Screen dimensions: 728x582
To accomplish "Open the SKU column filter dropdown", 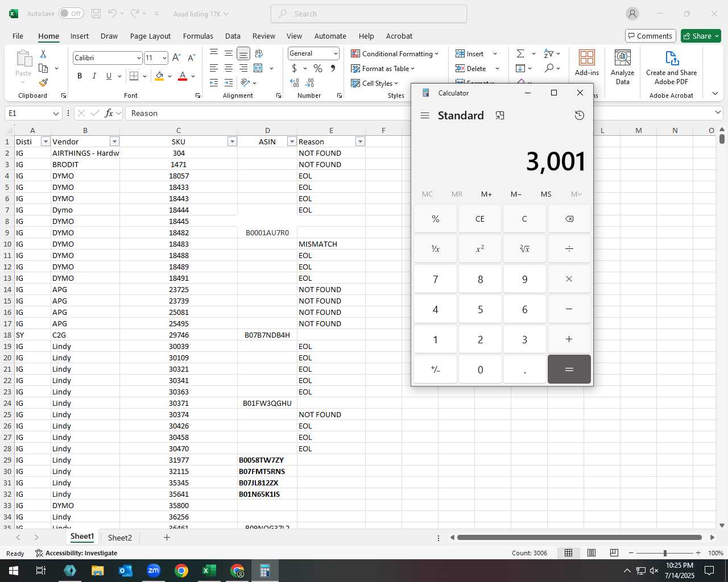I will (232, 142).
